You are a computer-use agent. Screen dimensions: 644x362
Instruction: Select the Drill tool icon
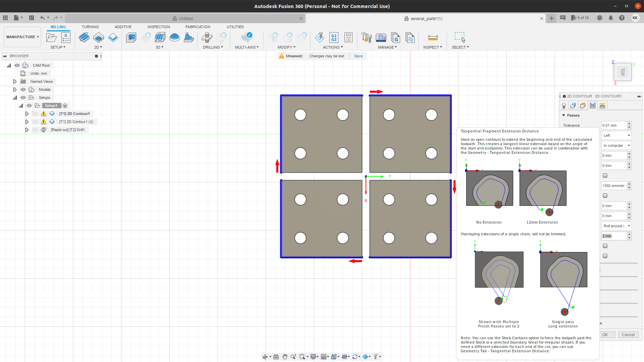click(x=207, y=37)
